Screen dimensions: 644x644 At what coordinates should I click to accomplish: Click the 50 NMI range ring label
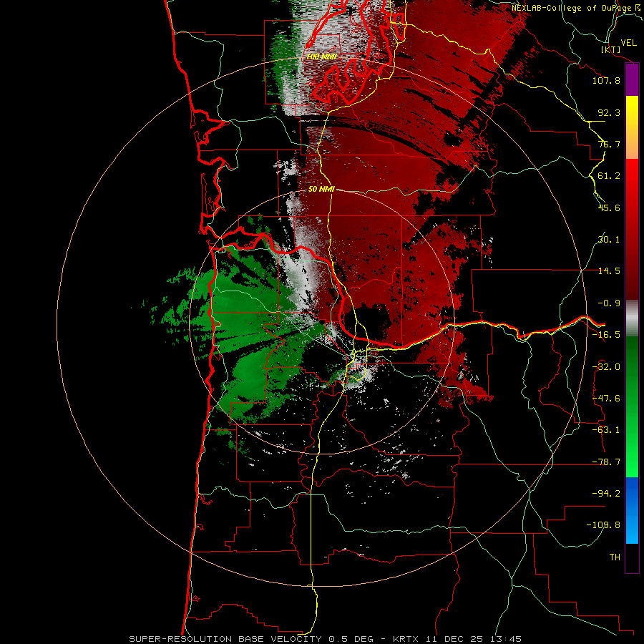[x=321, y=190]
